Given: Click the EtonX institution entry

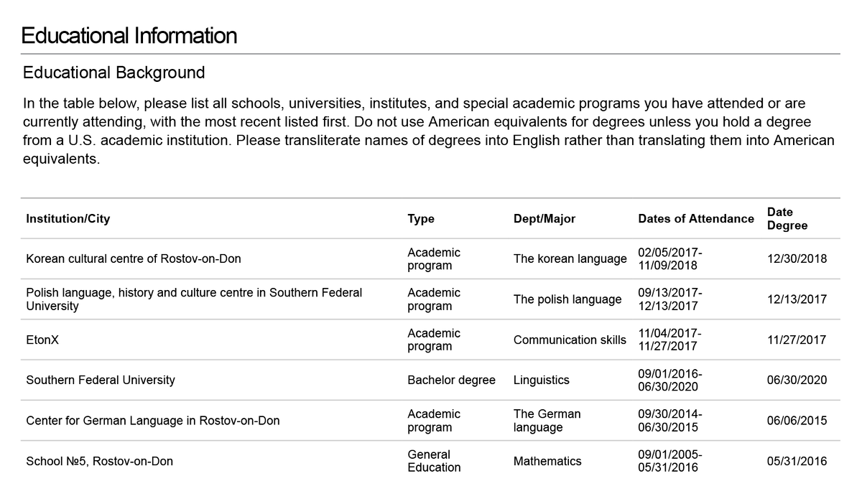Looking at the screenshot, I should point(42,340).
